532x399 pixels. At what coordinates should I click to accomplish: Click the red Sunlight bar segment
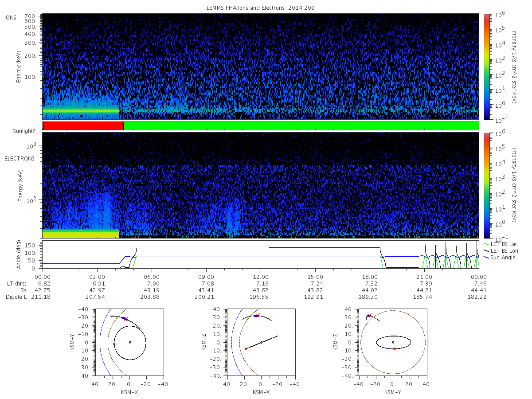click(83, 126)
